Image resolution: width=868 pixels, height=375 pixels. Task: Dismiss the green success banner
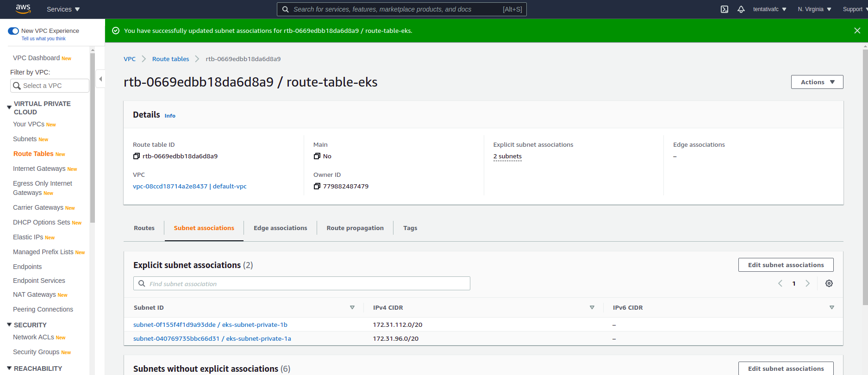tap(857, 31)
